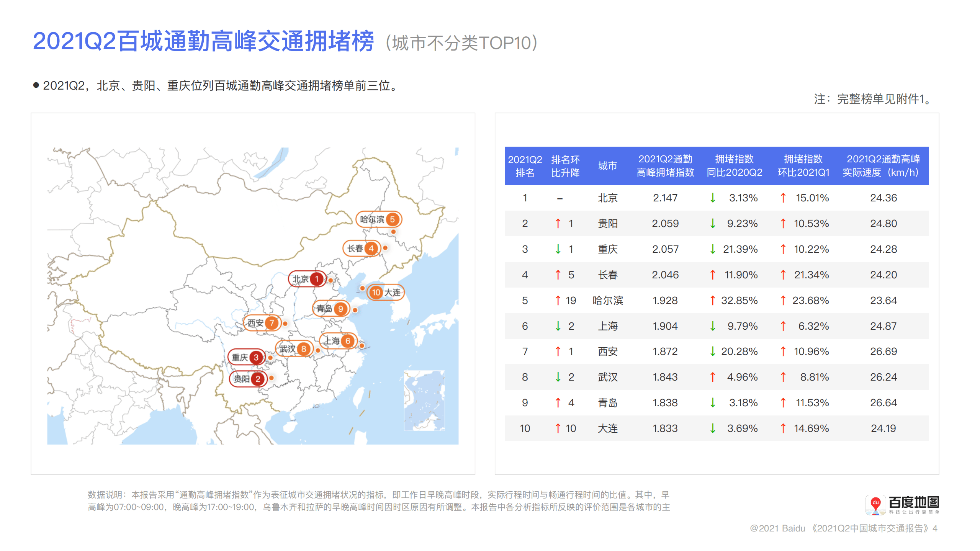The image size is (980, 551).
Task: Click the Harbin rank-5 map label
Action: (x=378, y=219)
